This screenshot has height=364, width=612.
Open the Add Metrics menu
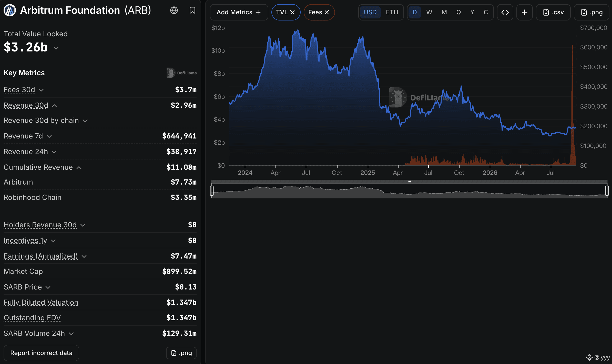point(239,12)
